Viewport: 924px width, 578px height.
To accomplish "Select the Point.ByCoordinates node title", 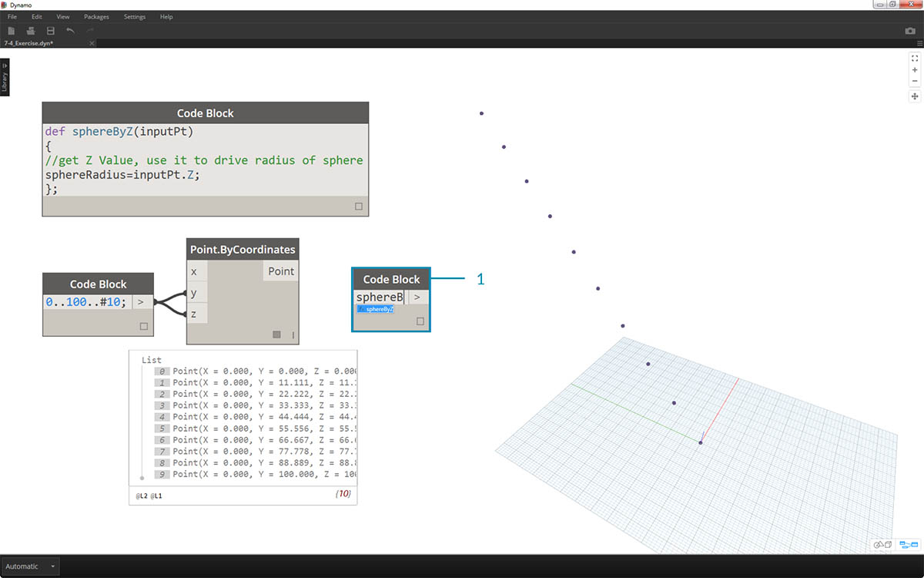I will click(x=243, y=250).
